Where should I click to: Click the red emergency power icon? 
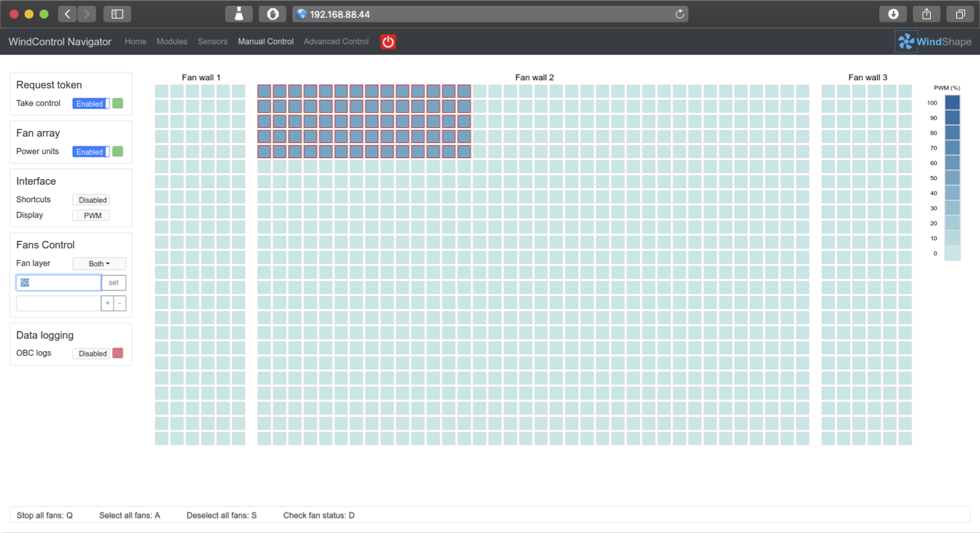(388, 42)
